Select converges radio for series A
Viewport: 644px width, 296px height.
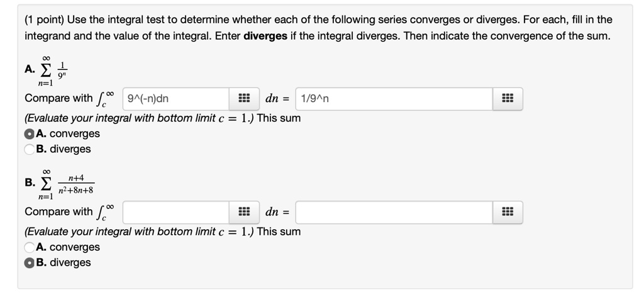click(29, 134)
